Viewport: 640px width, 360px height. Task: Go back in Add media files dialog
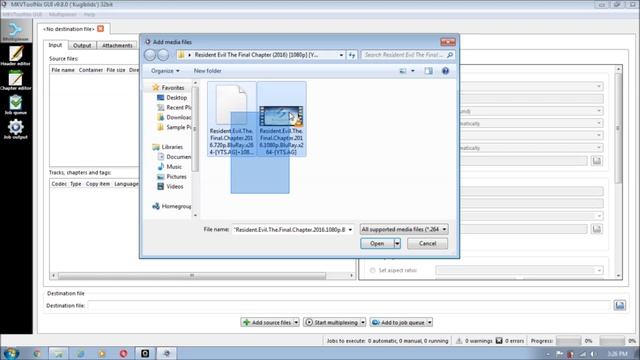[x=150, y=55]
